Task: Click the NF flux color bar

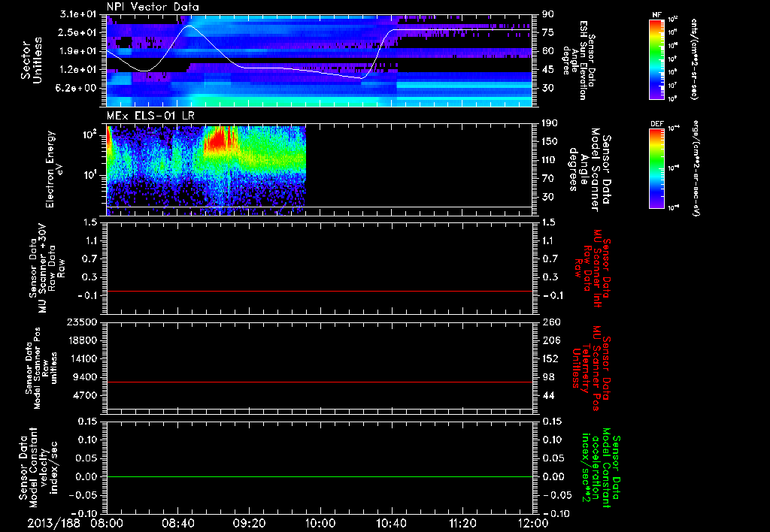Action: coord(657,59)
